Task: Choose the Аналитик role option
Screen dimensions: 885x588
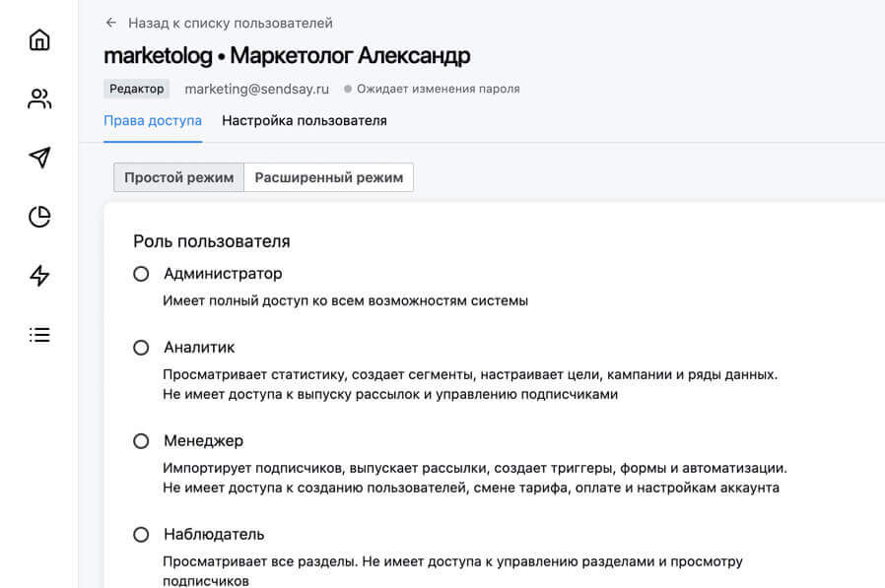Action: [140, 348]
